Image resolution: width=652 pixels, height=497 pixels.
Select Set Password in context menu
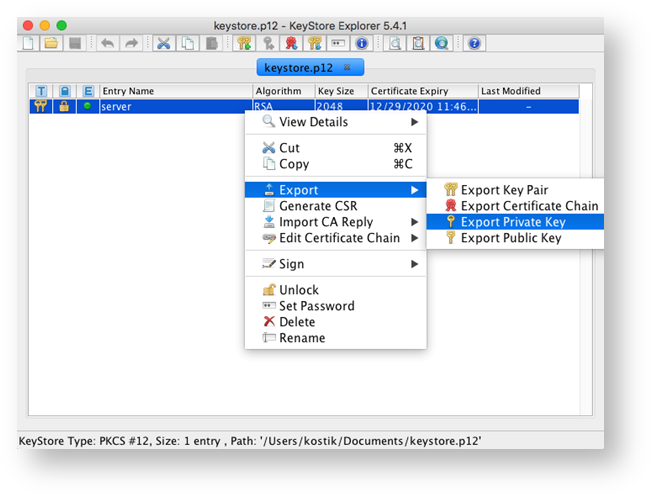pyautogui.click(x=316, y=306)
